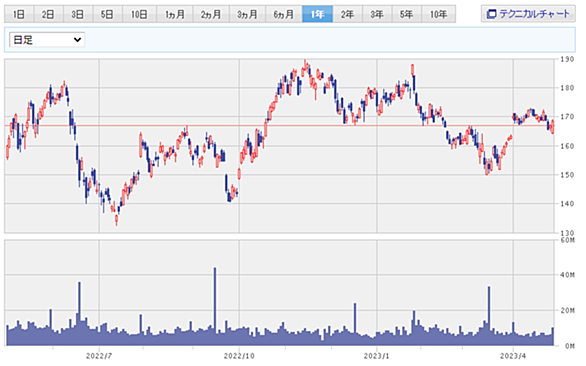Image resolution: width=586 pixels, height=366 pixels.
Task: Click the 130 price axis label
Action: coord(567,233)
